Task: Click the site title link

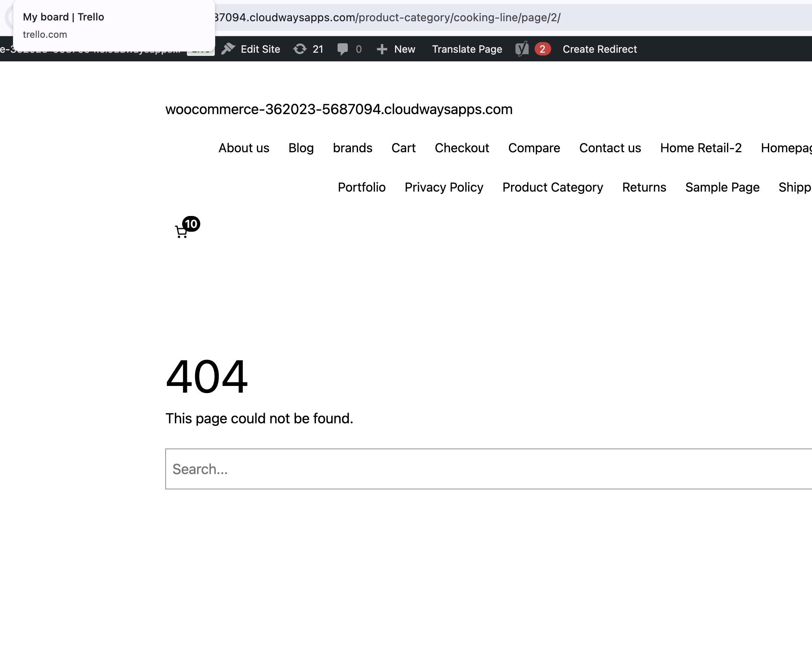Action: 339,109
